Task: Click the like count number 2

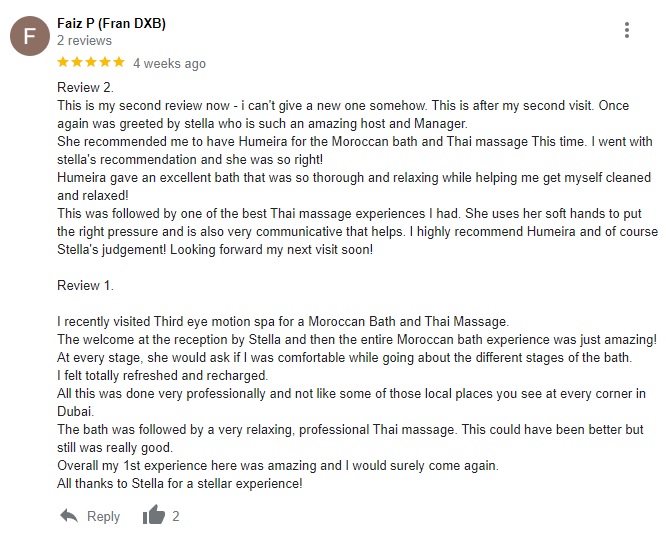Action: pyautogui.click(x=176, y=517)
